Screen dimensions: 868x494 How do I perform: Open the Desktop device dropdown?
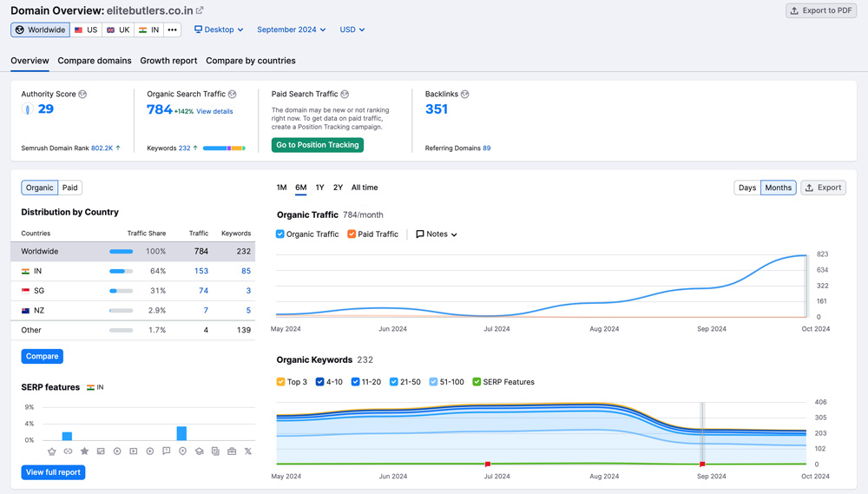click(219, 30)
